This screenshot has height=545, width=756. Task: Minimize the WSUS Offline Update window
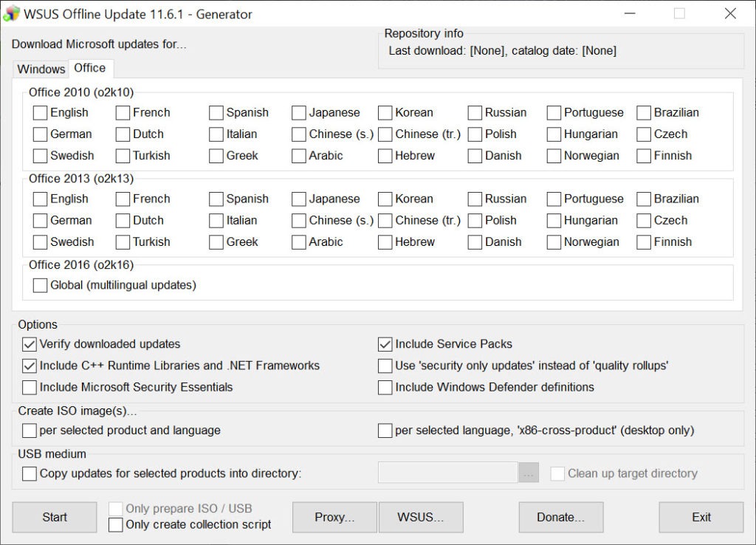tap(630, 13)
